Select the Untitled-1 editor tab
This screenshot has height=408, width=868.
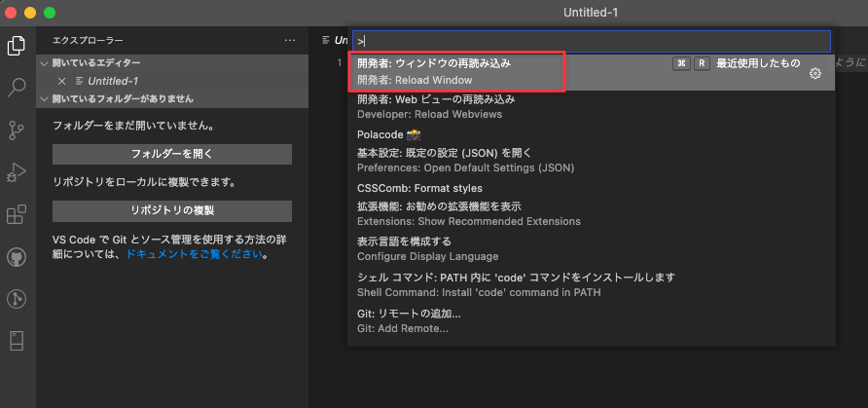click(335, 41)
